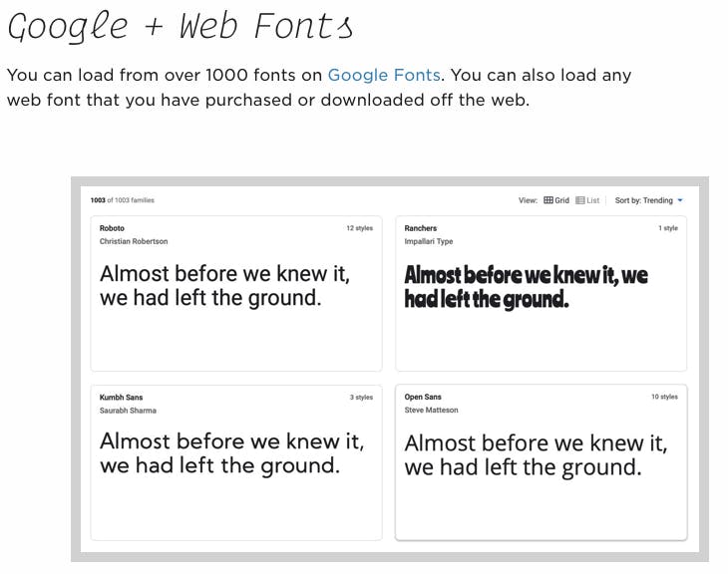Open the Google Fonts link

tap(384, 75)
